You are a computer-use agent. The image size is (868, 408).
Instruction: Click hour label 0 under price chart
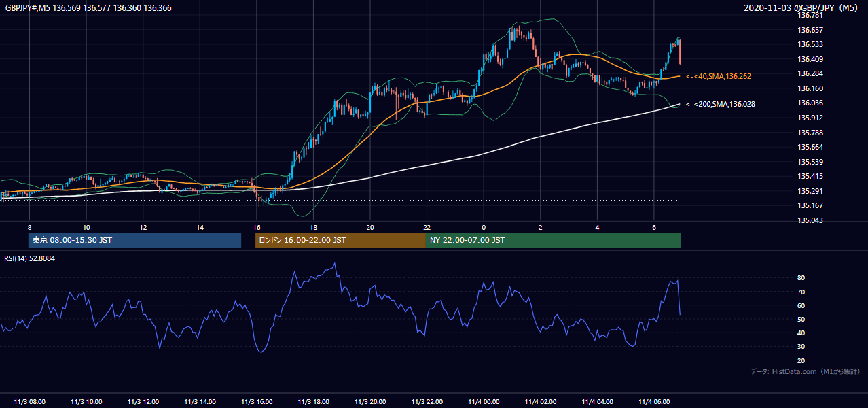click(x=484, y=227)
